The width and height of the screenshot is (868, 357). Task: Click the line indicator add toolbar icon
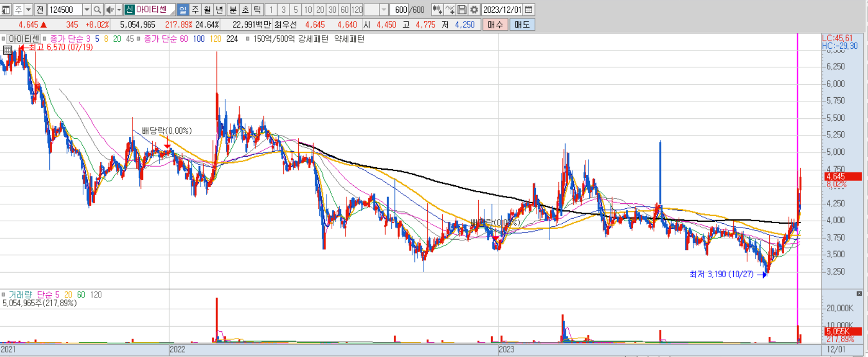tap(449, 9)
